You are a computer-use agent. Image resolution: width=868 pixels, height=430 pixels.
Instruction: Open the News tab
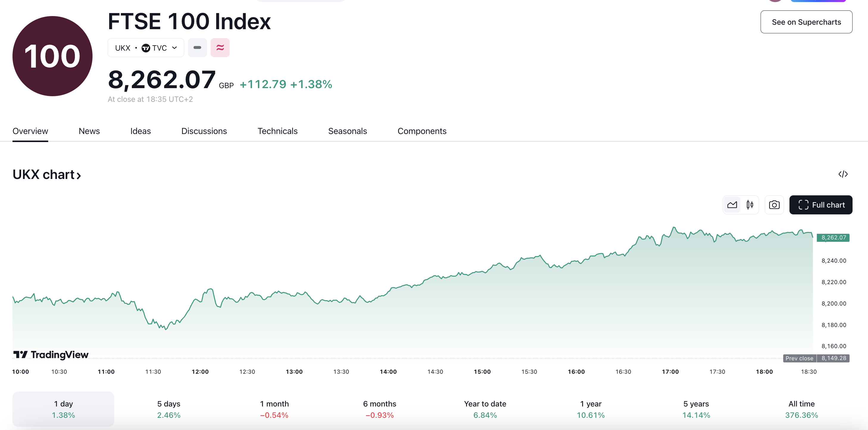89,131
